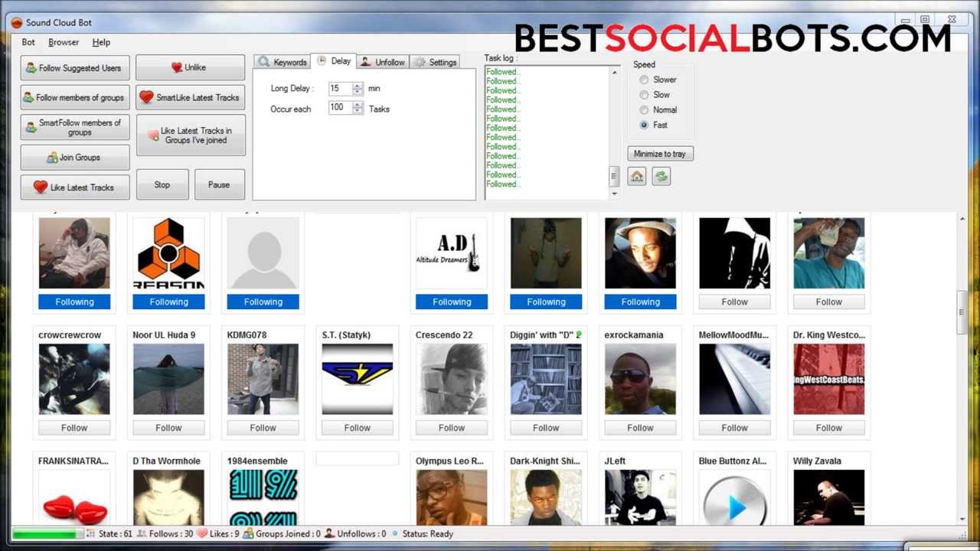Click the MellowMoodMu... user name

click(x=734, y=335)
